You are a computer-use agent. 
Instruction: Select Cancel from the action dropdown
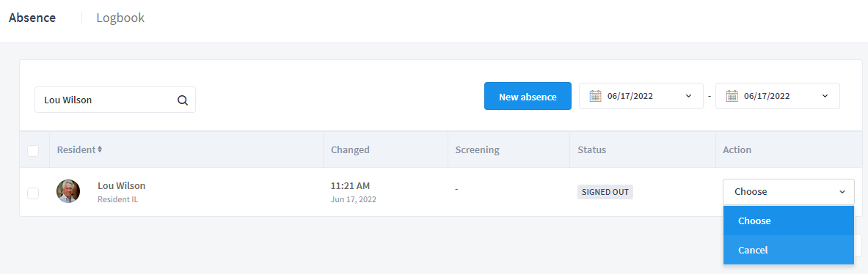click(x=788, y=250)
